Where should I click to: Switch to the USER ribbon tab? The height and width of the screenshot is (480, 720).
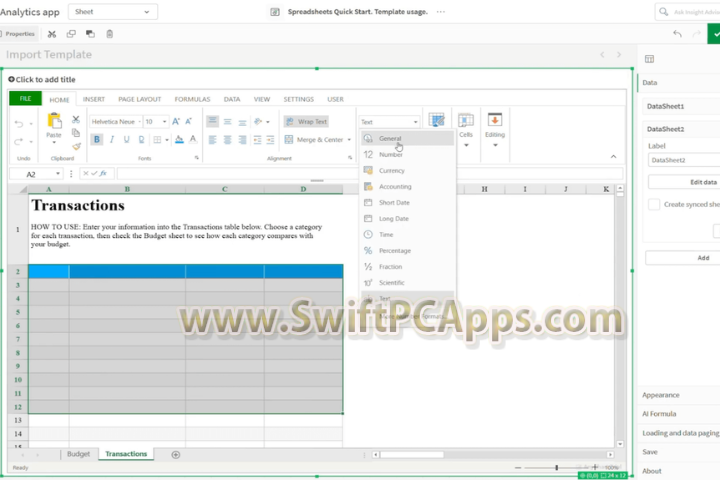[x=335, y=99]
